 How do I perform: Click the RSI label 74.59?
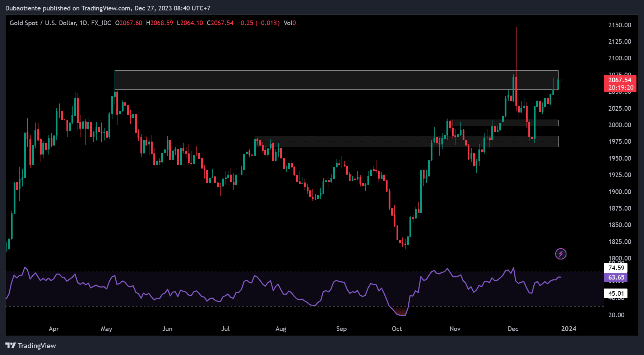click(x=616, y=268)
